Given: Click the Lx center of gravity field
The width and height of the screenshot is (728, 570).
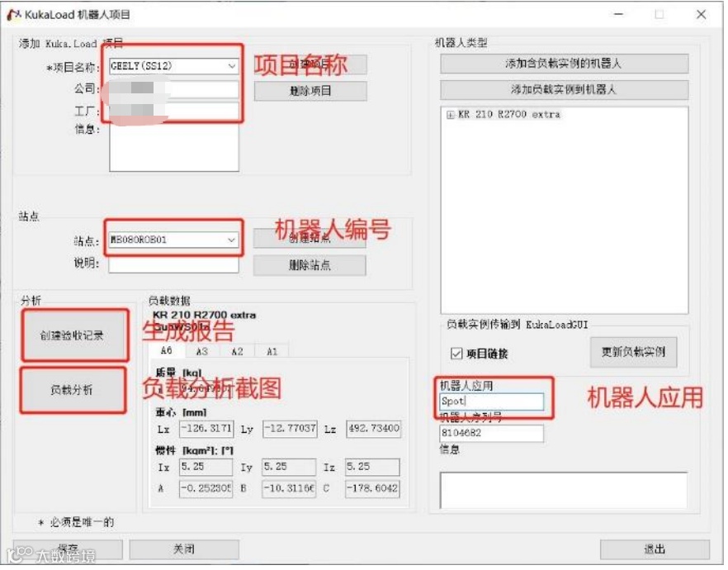Looking at the screenshot, I should 206,428.
